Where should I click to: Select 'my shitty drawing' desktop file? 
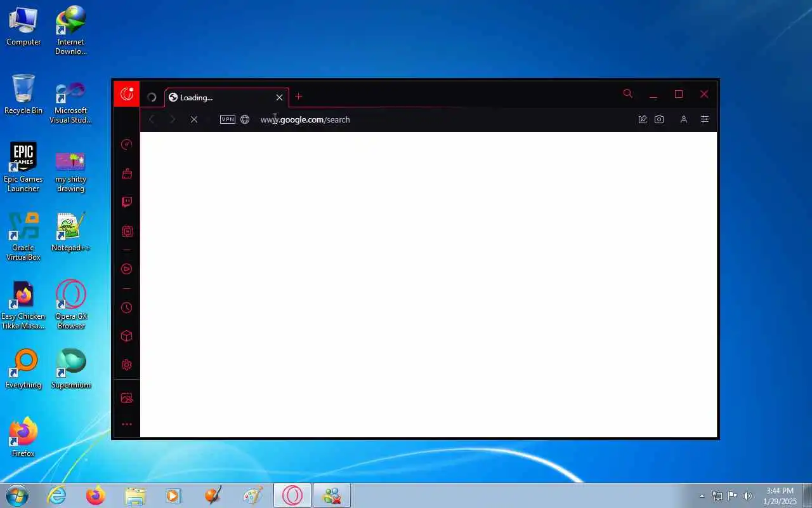click(70, 171)
